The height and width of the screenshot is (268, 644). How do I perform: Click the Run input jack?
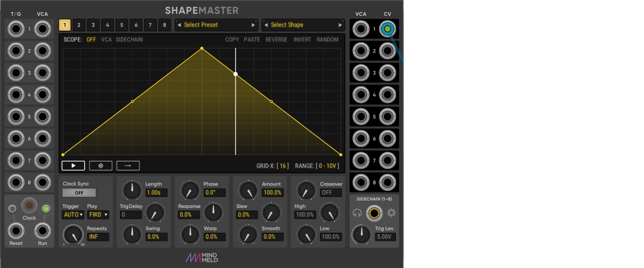pyautogui.click(x=42, y=231)
